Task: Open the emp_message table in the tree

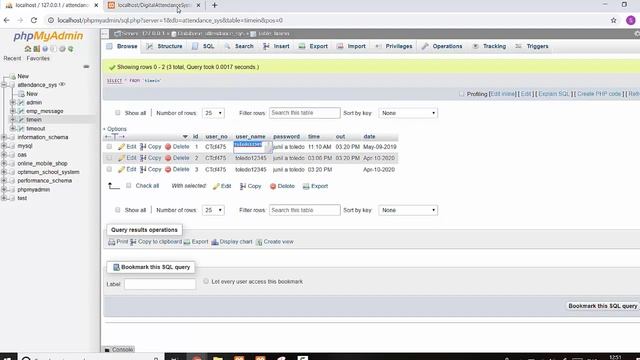Action: click(44, 111)
